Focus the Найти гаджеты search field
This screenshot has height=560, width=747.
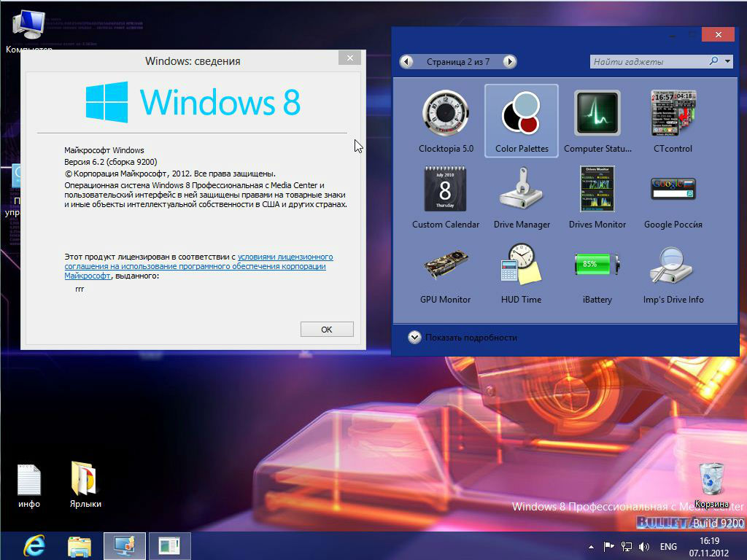[649, 61]
